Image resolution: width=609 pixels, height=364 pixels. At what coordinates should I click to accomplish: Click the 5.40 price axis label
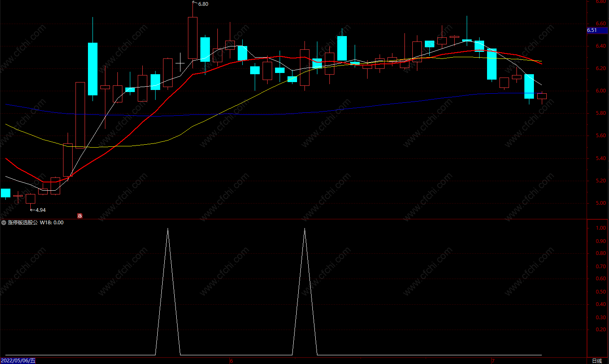tap(601, 158)
